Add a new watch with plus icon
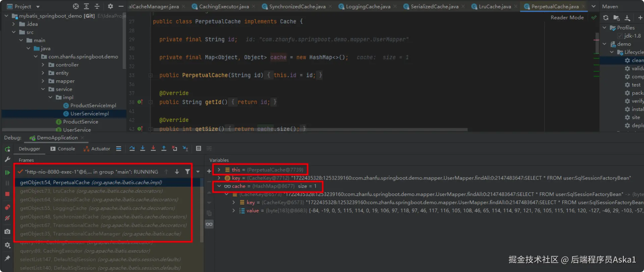This screenshot has width=644, height=272. click(209, 171)
